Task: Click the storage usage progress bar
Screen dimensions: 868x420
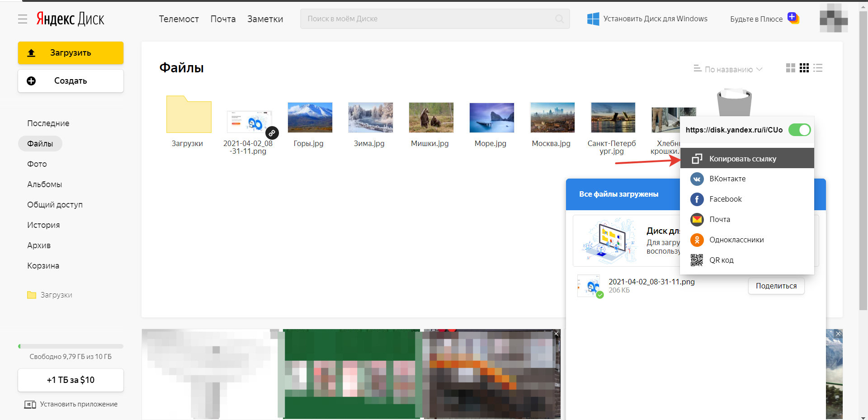Action: (x=71, y=346)
